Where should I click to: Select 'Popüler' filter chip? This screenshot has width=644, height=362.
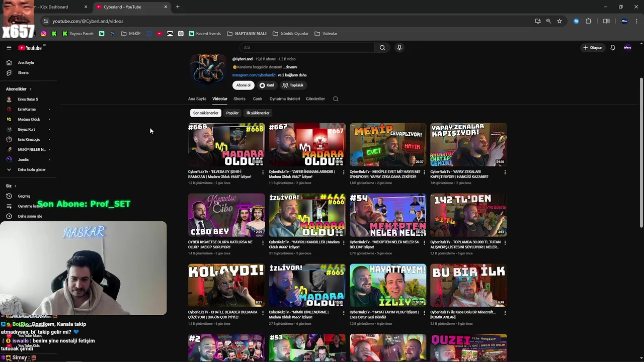click(x=232, y=113)
